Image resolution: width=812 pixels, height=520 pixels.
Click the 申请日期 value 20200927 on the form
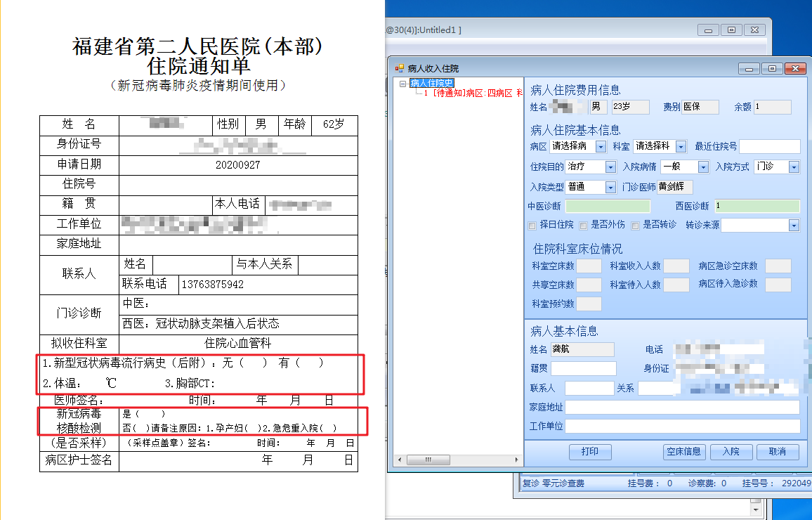click(x=238, y=165)
